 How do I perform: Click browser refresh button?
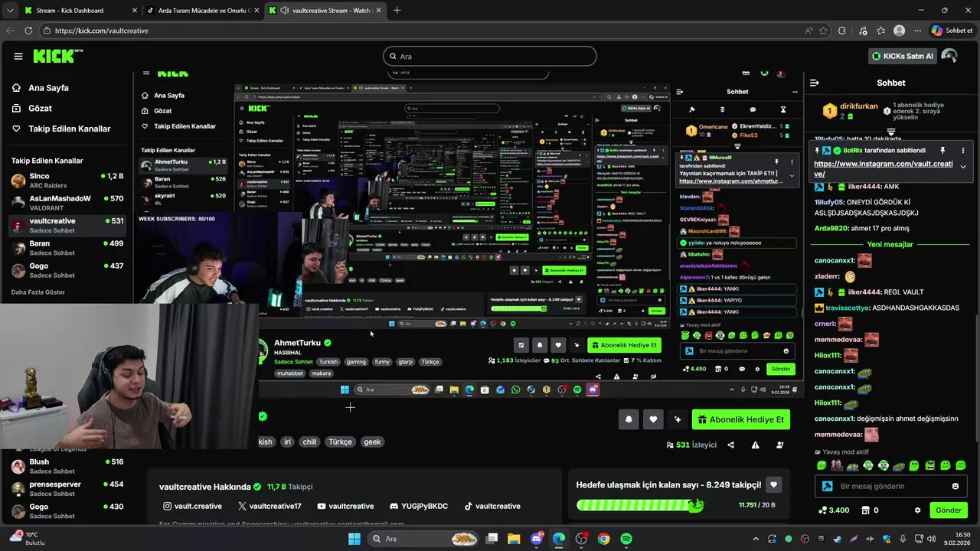point(28,31)
